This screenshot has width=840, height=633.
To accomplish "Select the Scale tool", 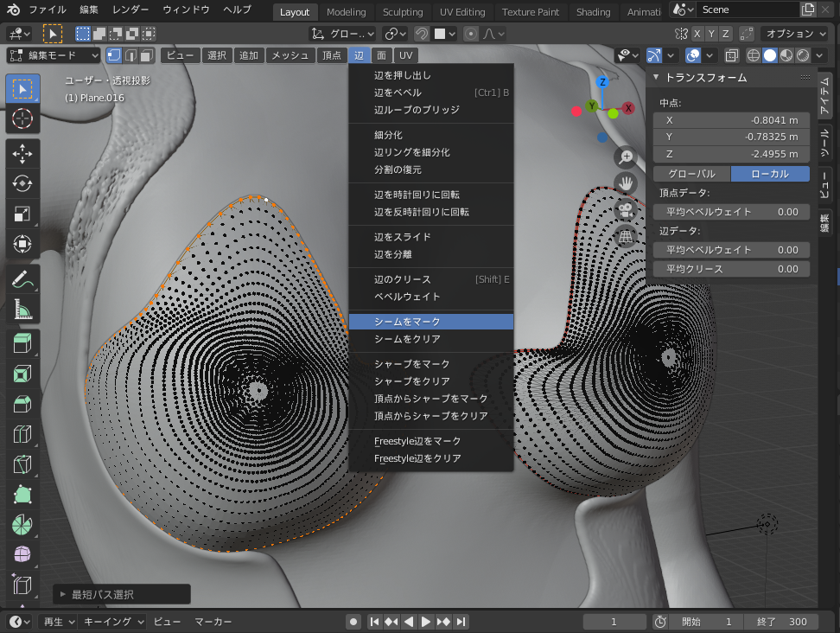I will point(22,214).
